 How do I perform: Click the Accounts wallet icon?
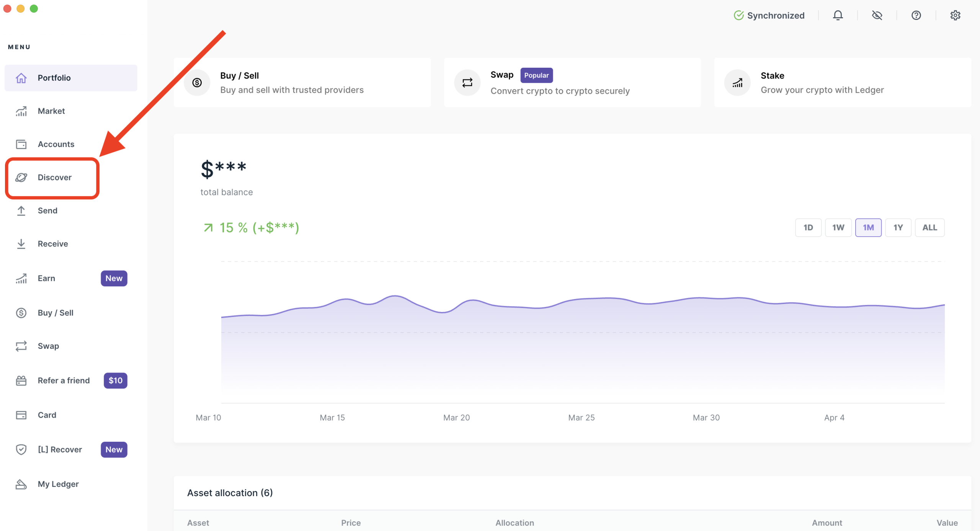click(x=21, y=144)
